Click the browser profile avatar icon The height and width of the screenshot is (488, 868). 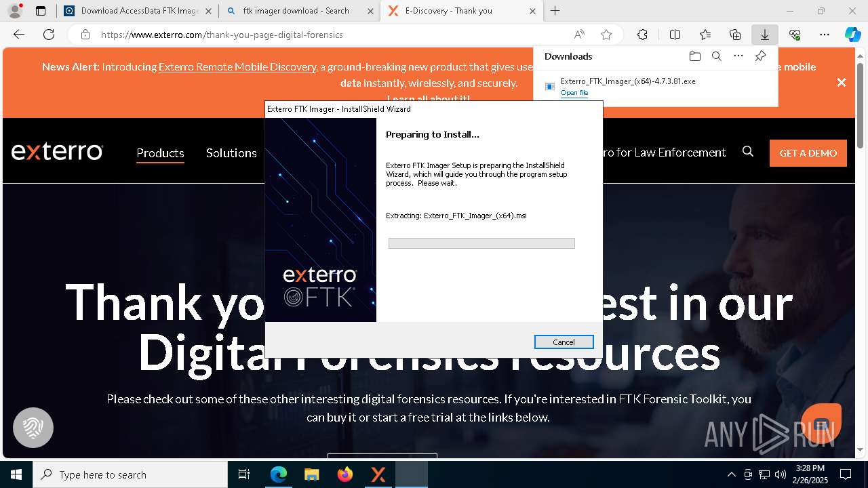pyautogui.click(x=14, y=11)
